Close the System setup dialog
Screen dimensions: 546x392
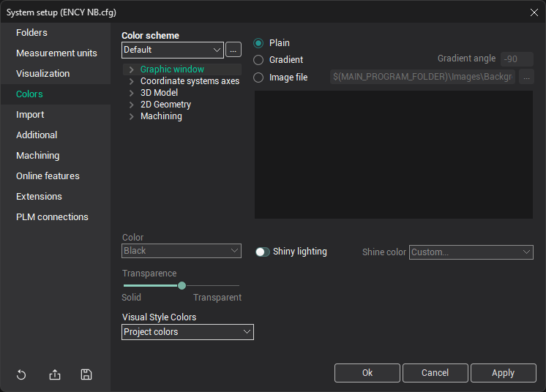coord(534,12)
